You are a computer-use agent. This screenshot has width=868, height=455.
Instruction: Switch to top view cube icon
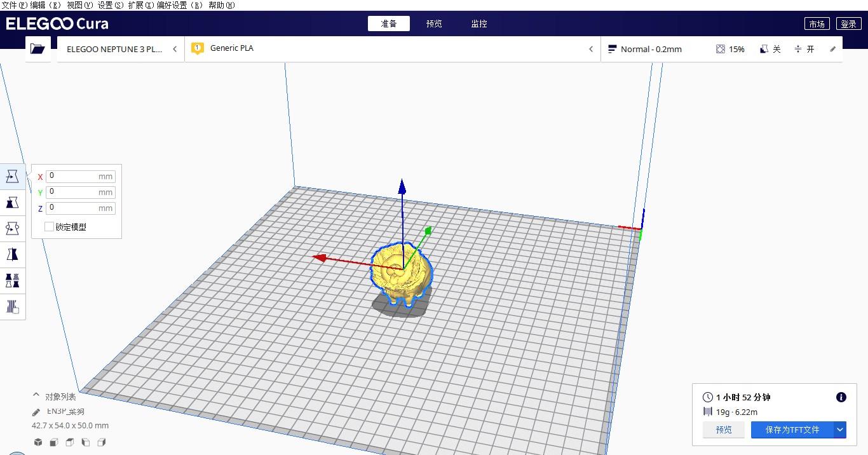point(70,442)
